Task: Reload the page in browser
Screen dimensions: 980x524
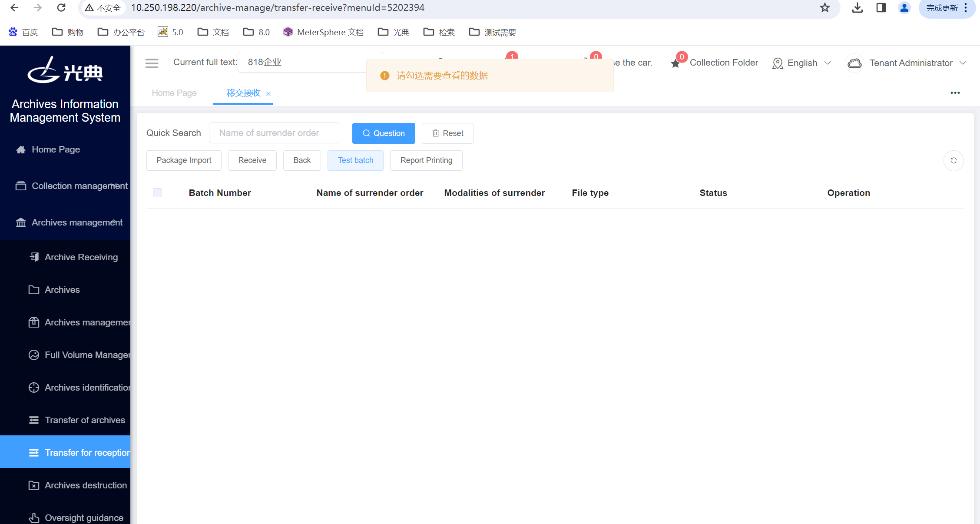Action: [61, 7]
